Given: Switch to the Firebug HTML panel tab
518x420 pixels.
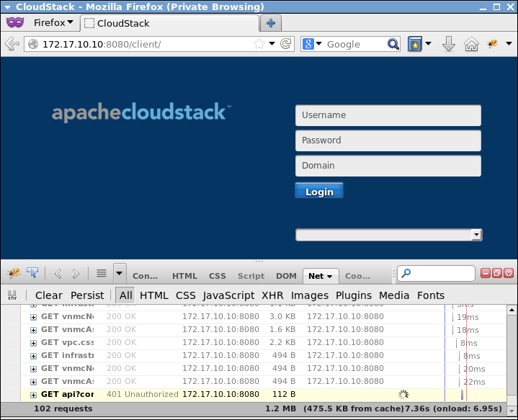Looking at the screenshot, I should (184, 276).
